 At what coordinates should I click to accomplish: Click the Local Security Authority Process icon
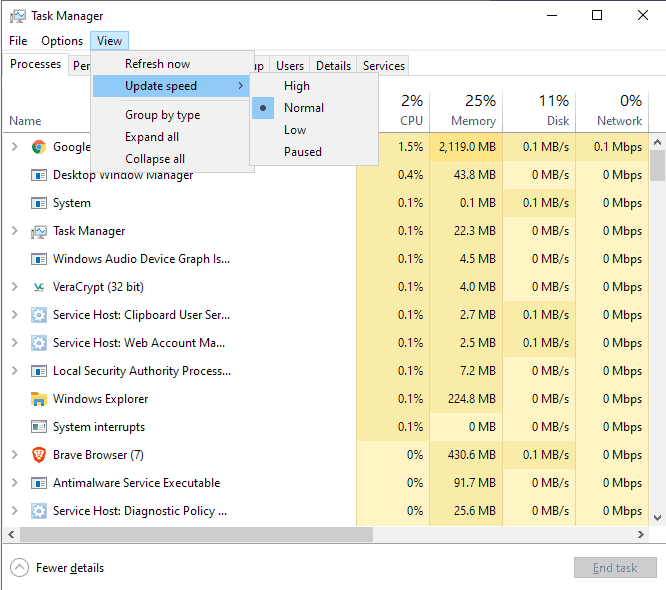pyautogui.click(x=39, y=371)
